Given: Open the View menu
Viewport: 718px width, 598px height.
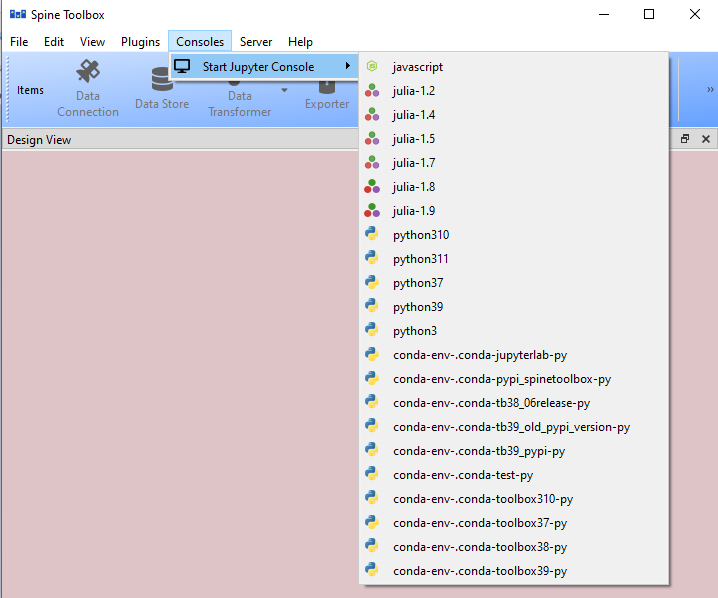Looking at the screenshot, I should pyautogui.click(x=92, y=42).
